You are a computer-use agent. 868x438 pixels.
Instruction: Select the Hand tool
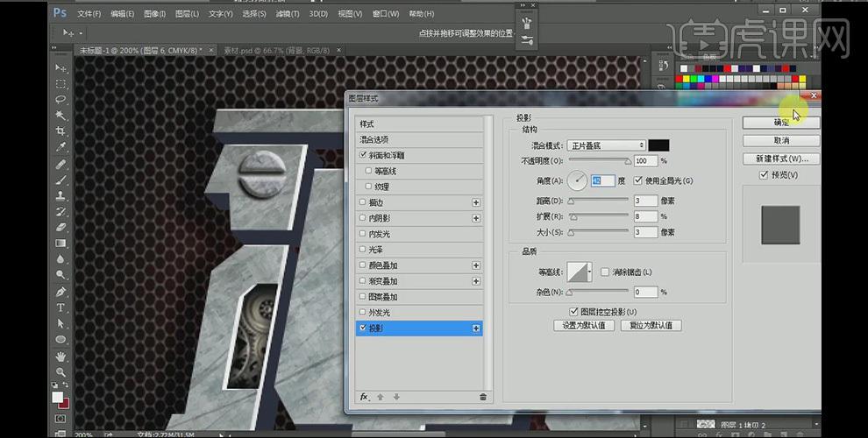(x=61, y=356)
